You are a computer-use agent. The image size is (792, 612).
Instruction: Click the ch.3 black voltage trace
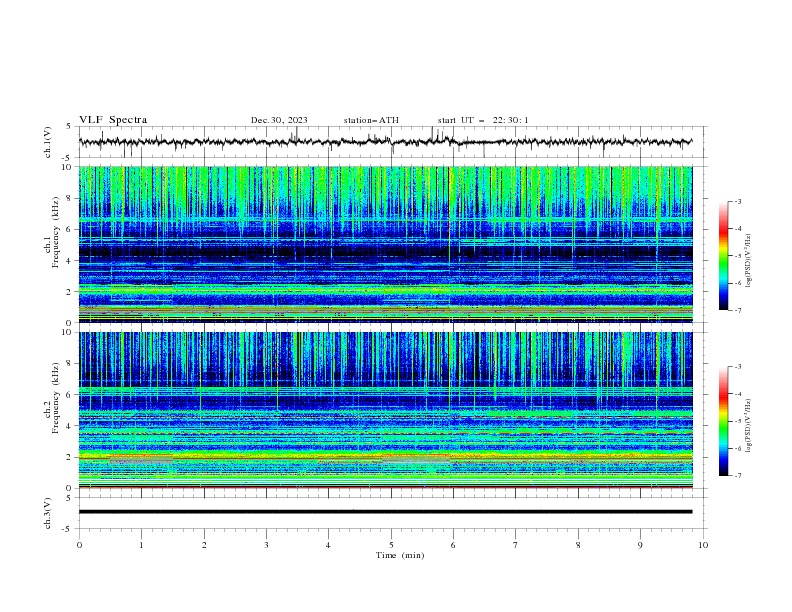(x=386, y=512)
